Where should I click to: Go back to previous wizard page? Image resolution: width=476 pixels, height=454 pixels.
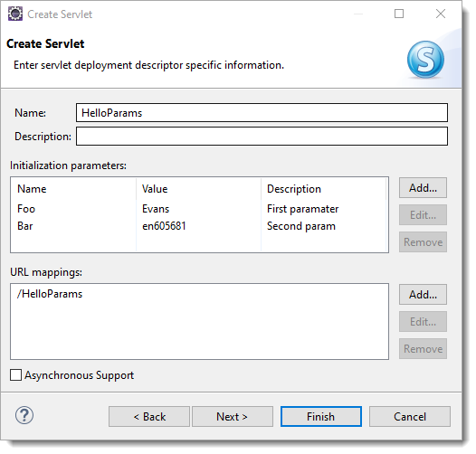(x=149, y=417)
